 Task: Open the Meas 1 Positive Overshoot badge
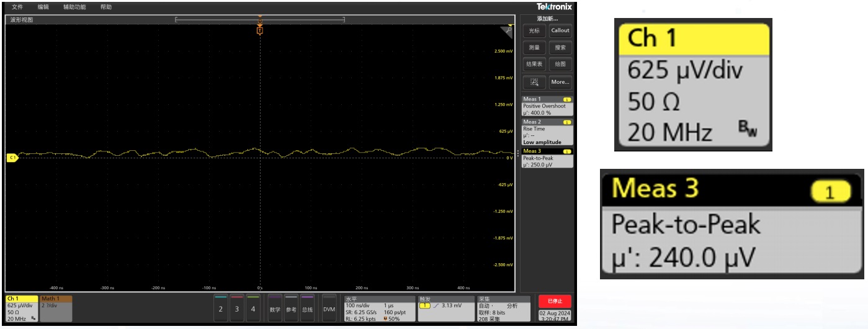point(547,106)
